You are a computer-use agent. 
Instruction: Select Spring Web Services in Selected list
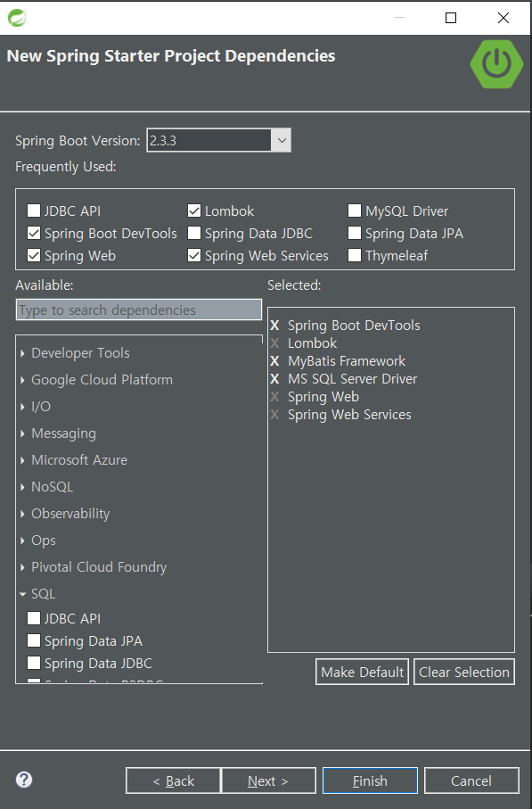coord(349,415)
